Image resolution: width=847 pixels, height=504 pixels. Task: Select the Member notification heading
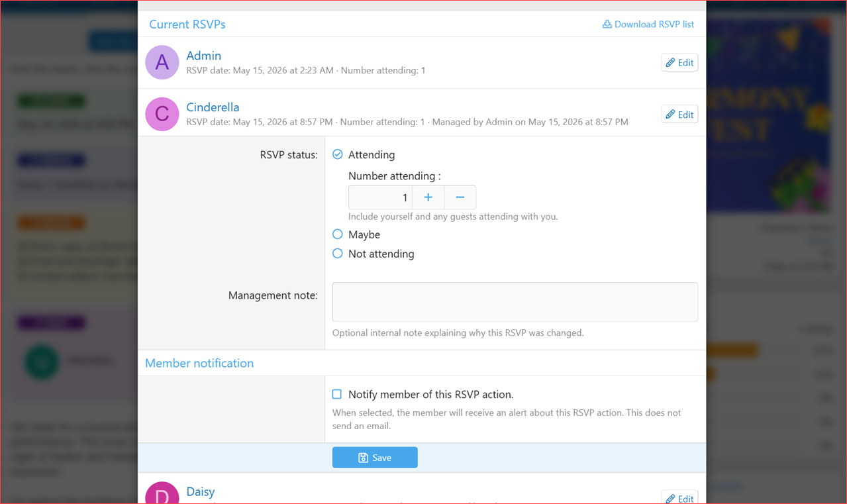click(x=199, y=363)
